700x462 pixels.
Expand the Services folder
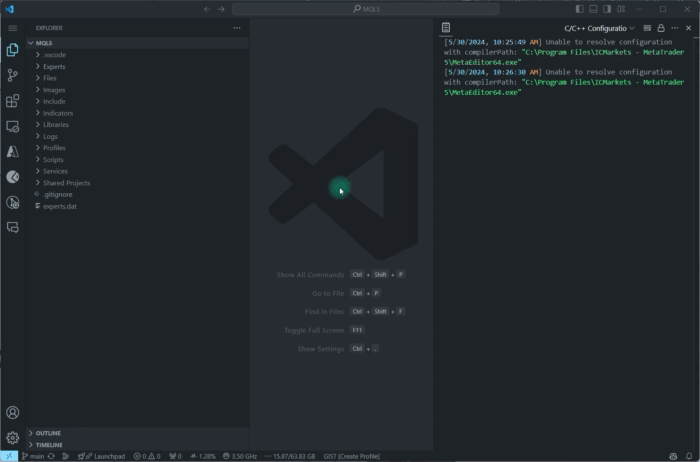click(x=137, y=171)
